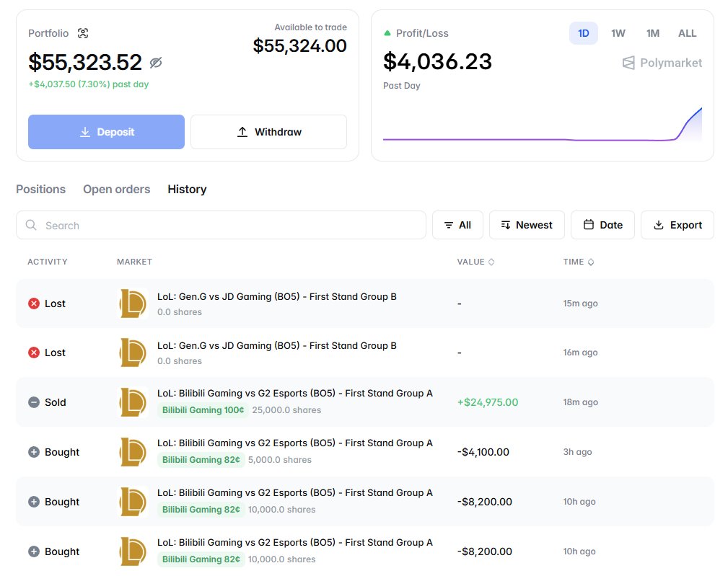Viewport: 728px width, 576px height.
Task: Click the Deposit button
Action: click(106, 132)
